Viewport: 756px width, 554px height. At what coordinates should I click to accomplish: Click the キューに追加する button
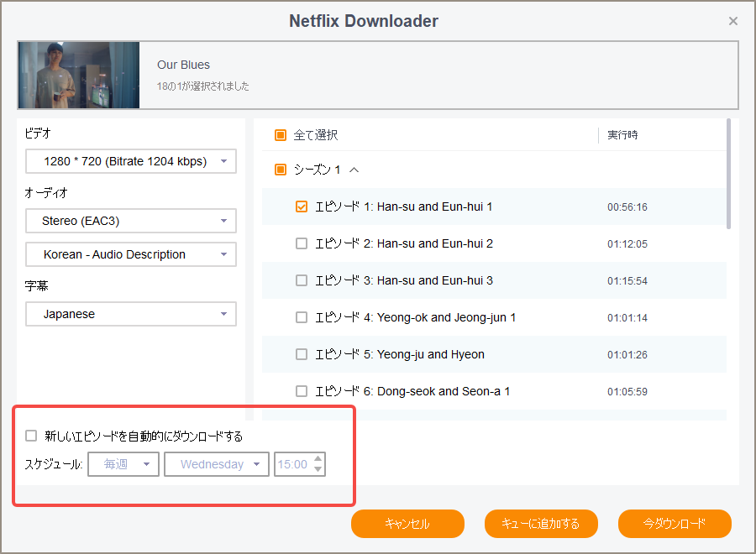point(541,524)
